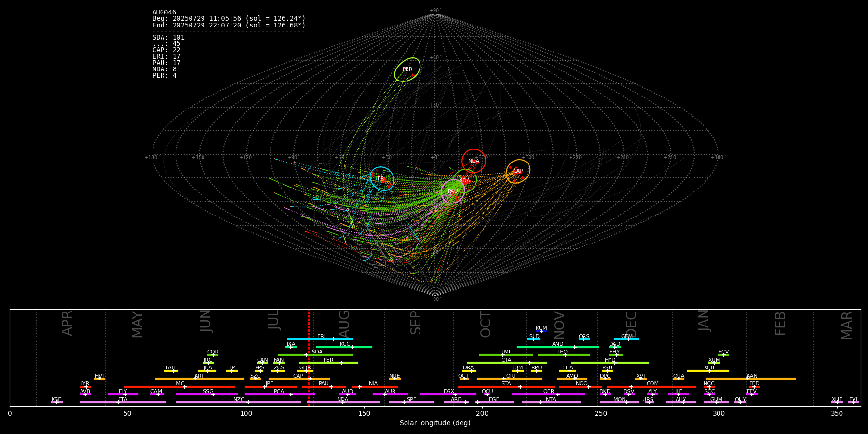Select the 'SDA: 101' count entry
The width and height of the screenshot is (868, 434).
(168, 38)
